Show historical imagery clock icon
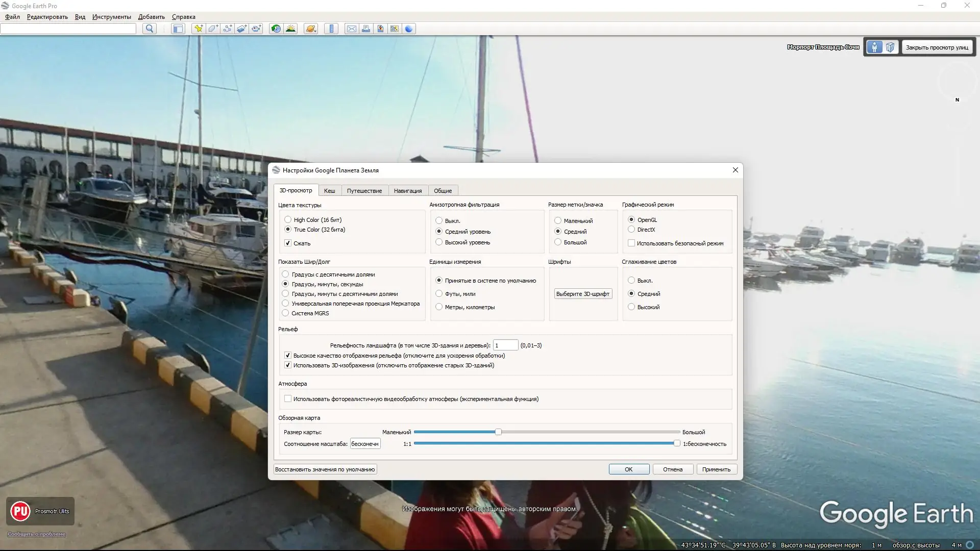The image size is (980, 551). pos(276,29)
